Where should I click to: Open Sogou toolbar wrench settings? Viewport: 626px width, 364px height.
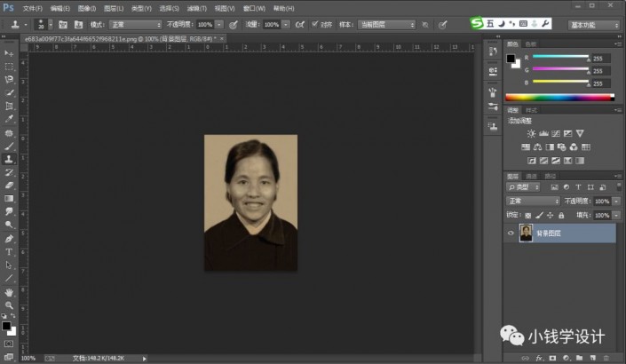click(x=546, y=24)
